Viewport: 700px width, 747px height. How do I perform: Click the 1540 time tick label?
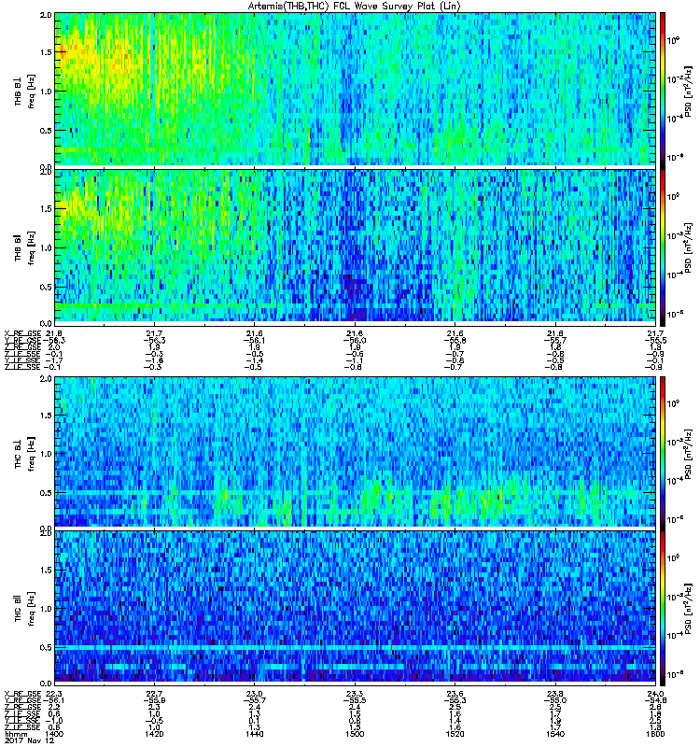pyautogui.click(x=555, y=734)
